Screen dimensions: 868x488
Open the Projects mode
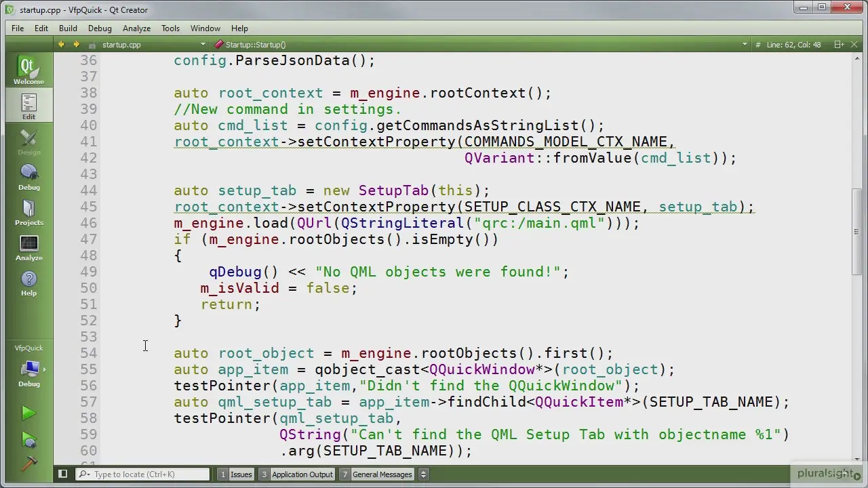tap(28, 211)
